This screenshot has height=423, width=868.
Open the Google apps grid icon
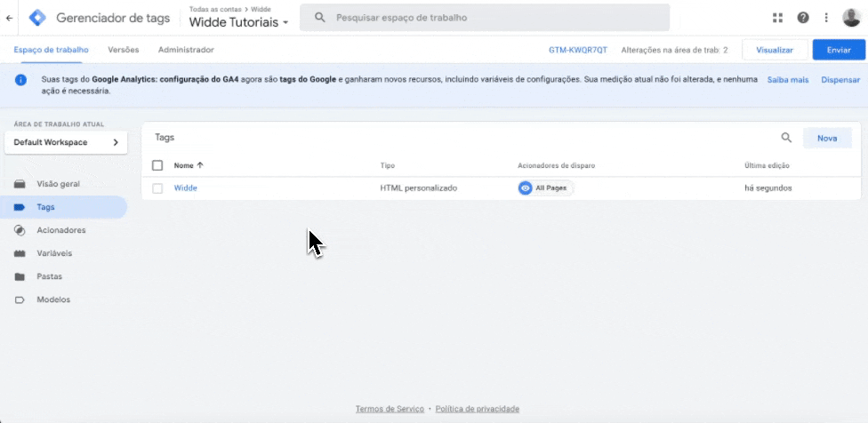pyautogui.click(x=778, y=18)
